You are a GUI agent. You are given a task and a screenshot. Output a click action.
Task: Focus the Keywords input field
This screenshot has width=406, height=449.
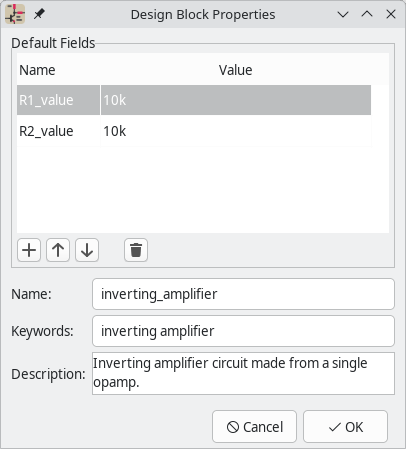pyautogui.click(x=243, y=331)
